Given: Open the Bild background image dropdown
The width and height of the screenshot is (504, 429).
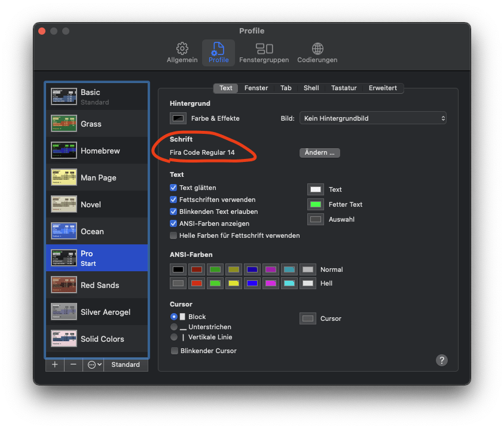Looking at the screenshot, I should [x=372, y=118].
